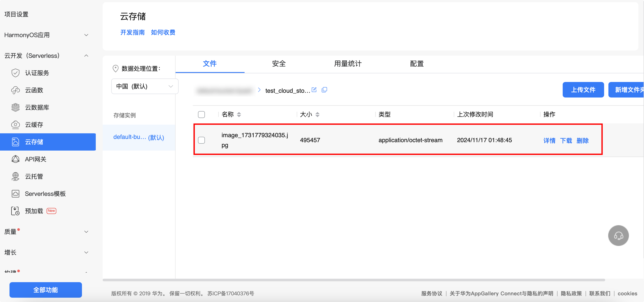Open the 服务协议 footer link
This screenshot has width=644, height=302.
[x=432, y=293]
